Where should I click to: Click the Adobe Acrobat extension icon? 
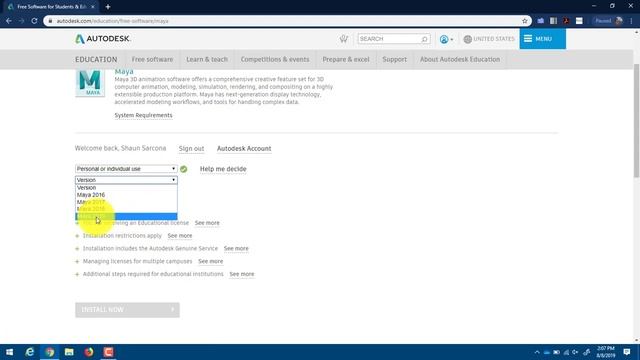click(x=566, y=21)
